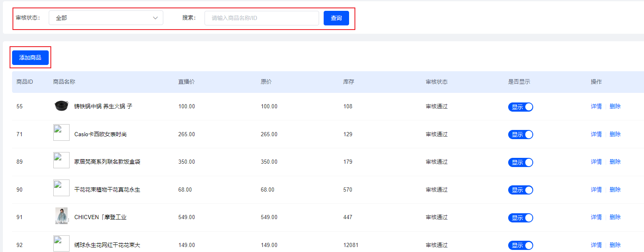Click the 操作 column header
644x252 pixels.
coord(596,82)
